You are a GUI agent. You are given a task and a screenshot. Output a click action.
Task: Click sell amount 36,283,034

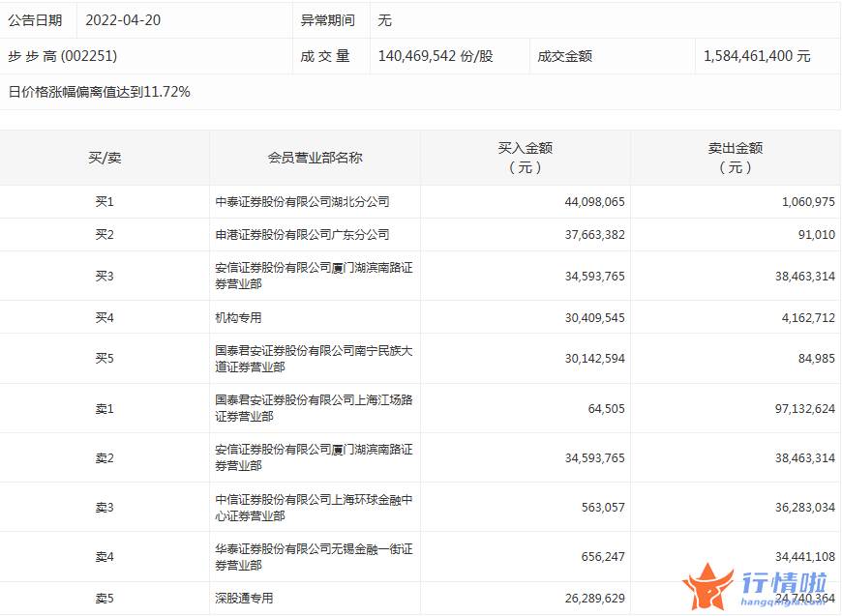805,508
